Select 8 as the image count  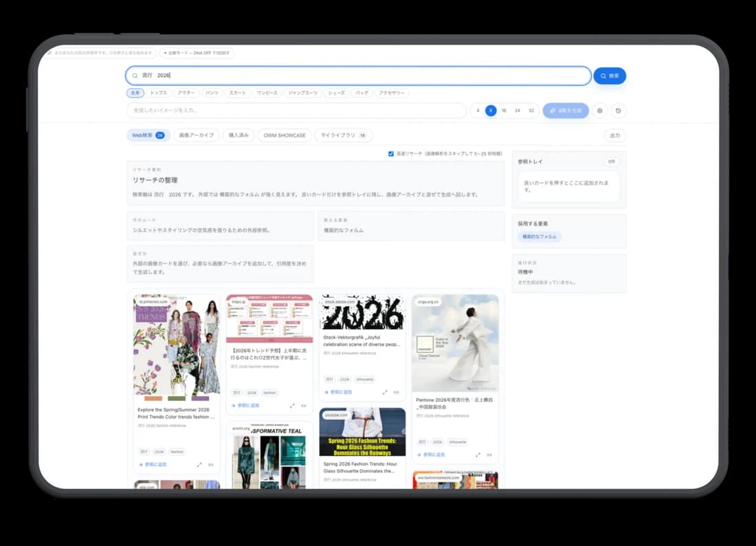click(x=491, y=111)
